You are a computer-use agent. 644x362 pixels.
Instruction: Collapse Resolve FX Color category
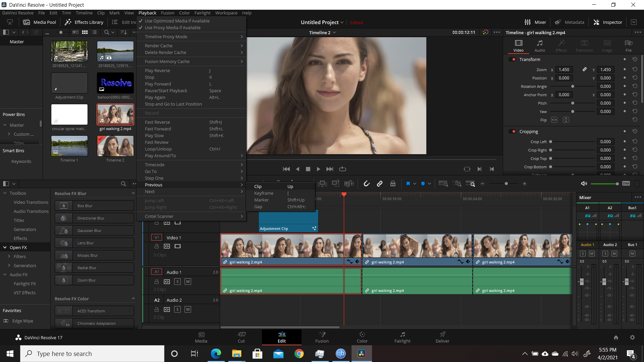[x=133, y=299]
